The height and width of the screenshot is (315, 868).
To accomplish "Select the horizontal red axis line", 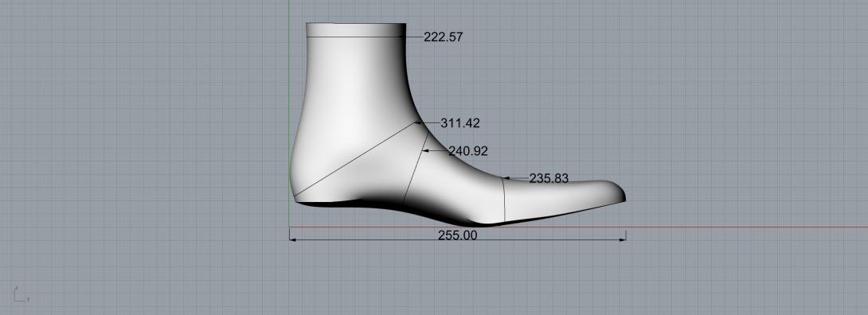I will pos(578,227).
